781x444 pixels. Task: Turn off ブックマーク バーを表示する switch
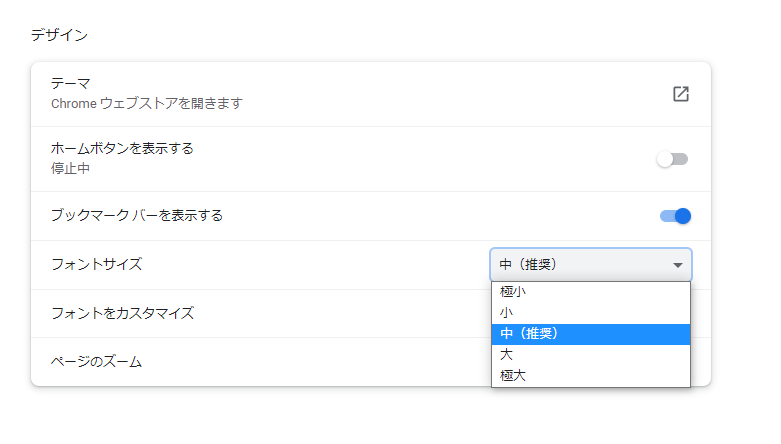coord(675,216)
